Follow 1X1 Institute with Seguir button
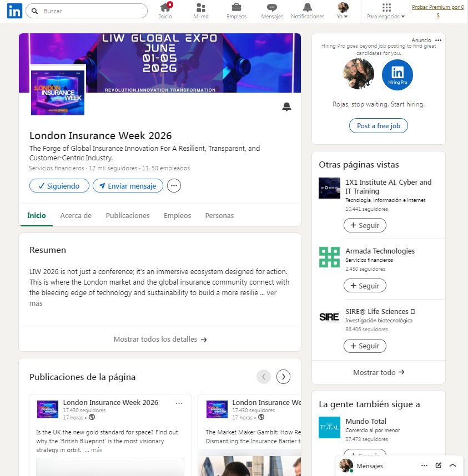Screen dimensions: 468x476 coord(365,225)
